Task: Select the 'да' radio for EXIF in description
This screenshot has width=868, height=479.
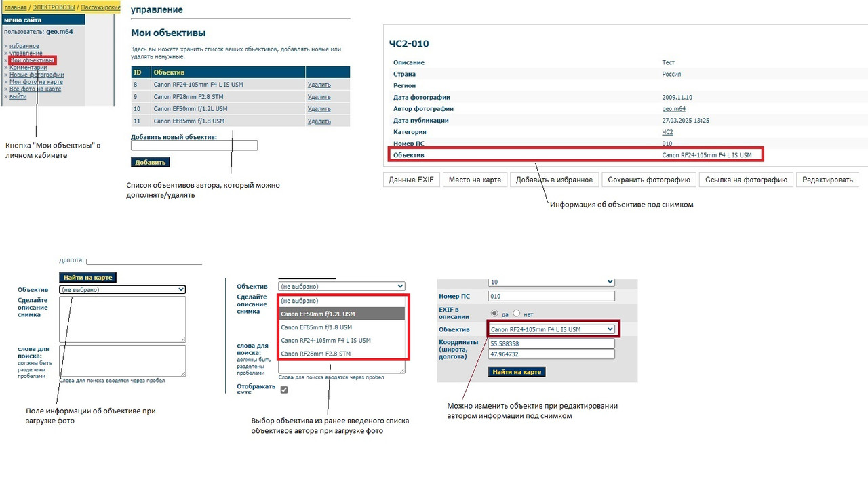Action: tap(494, 313)
